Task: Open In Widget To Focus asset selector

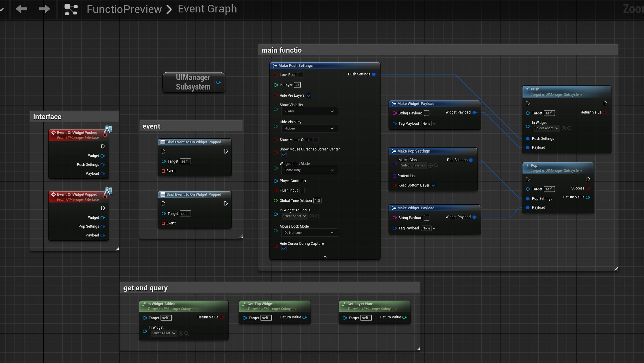Action: pos(294,216)
